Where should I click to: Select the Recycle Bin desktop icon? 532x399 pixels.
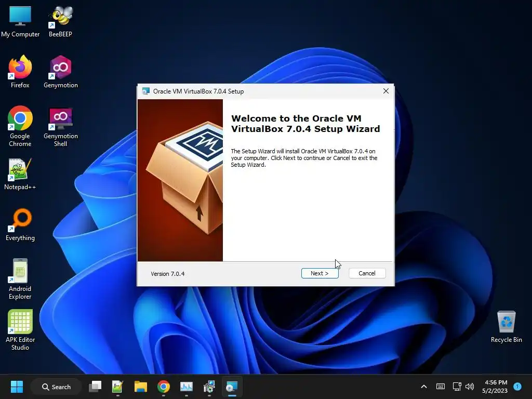[506, 326]
